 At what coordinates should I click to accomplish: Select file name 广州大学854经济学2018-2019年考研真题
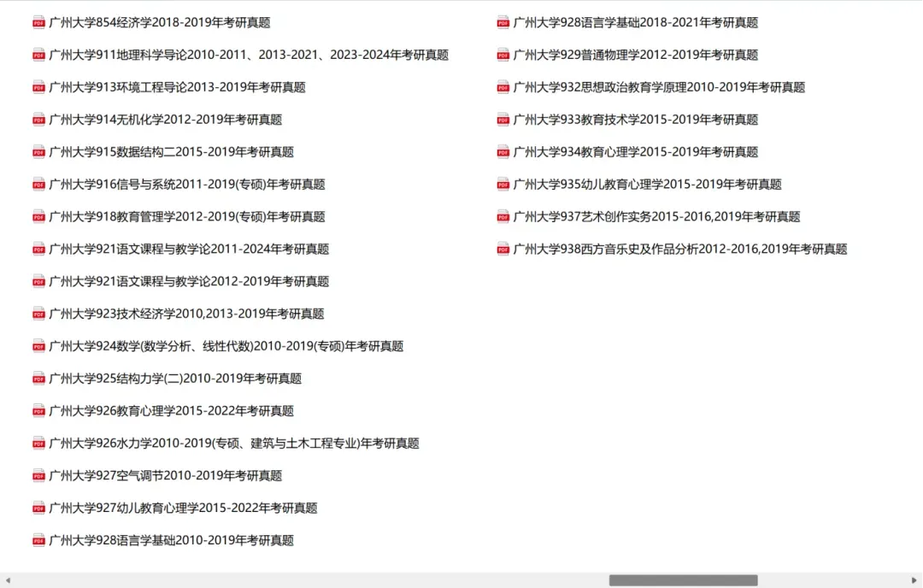click(x=160, y=22)
